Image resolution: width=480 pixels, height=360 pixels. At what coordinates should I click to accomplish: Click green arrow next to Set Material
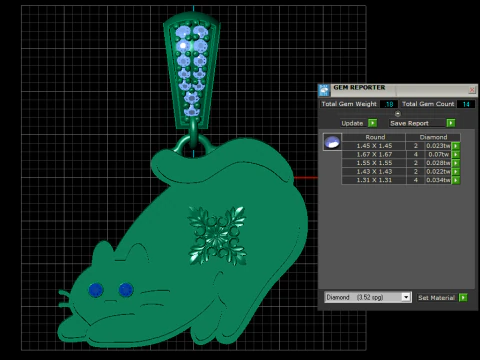point(463,298)
